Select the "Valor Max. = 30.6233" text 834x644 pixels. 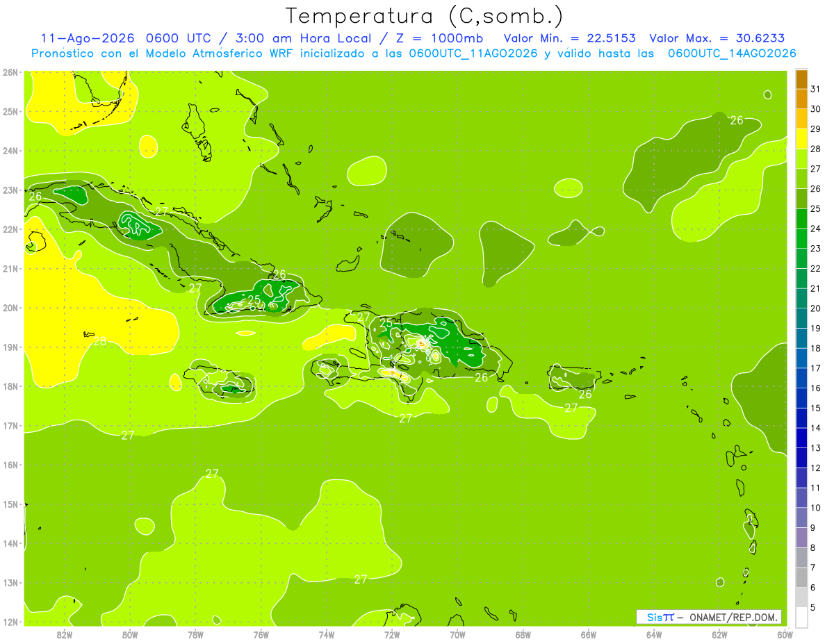717,38
